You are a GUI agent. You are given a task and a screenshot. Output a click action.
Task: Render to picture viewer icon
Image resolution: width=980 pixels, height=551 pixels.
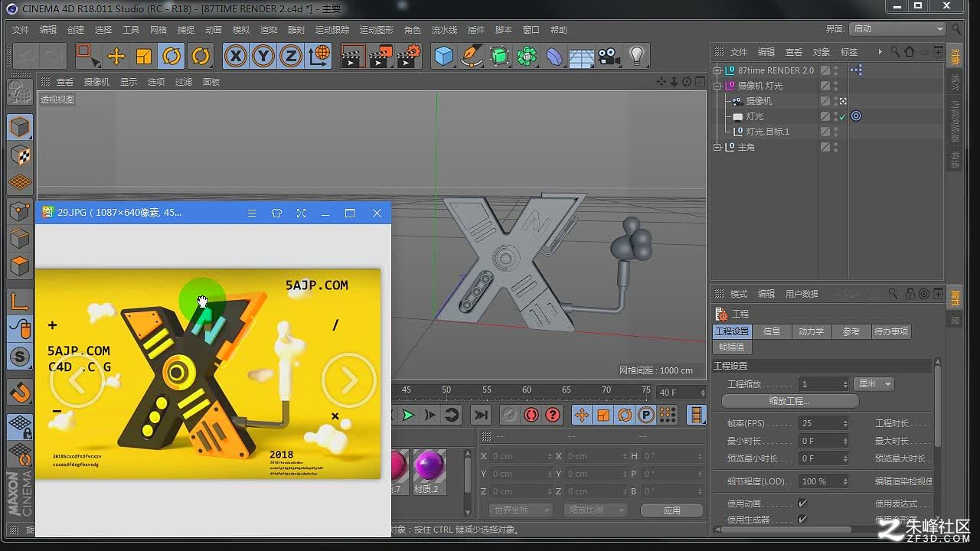pos(381,56)
